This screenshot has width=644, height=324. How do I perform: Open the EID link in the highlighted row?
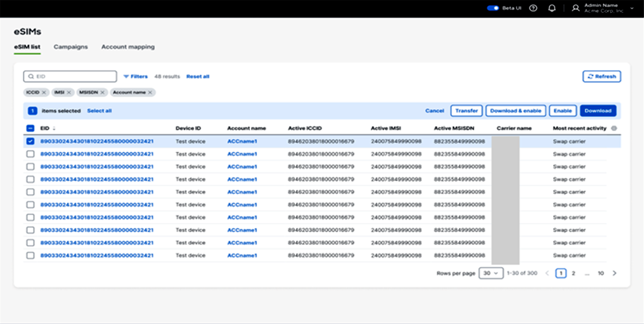click(x=97, y=141)
